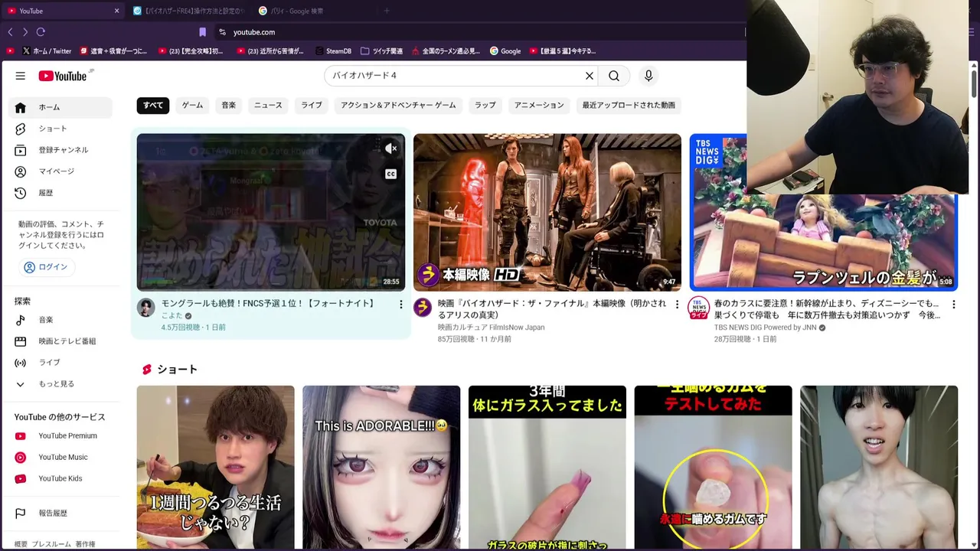Open YouTube Premium service
The height and width of the screenshot is (551, 980).
pos(60,436)
